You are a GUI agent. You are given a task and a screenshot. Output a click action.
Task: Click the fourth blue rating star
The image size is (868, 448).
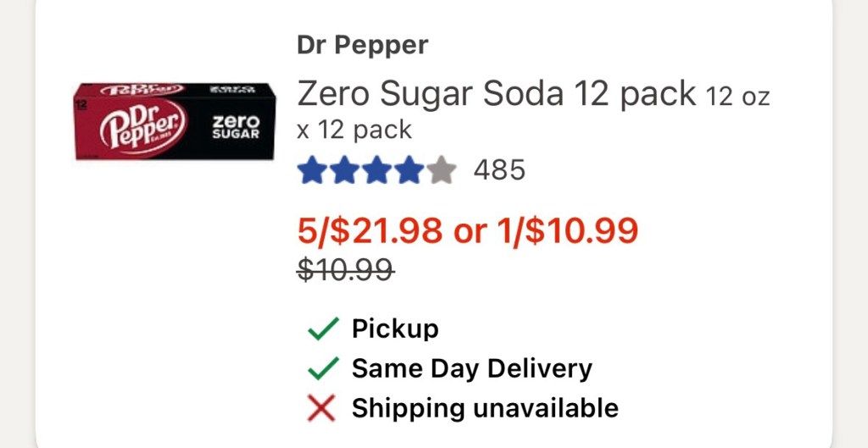pos(409,171)
